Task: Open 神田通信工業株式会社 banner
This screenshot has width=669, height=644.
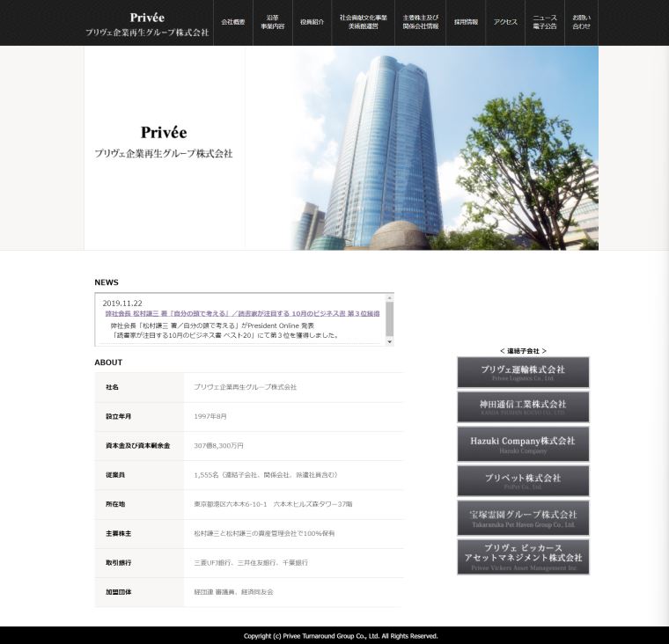Action: (x=523, y=407)
